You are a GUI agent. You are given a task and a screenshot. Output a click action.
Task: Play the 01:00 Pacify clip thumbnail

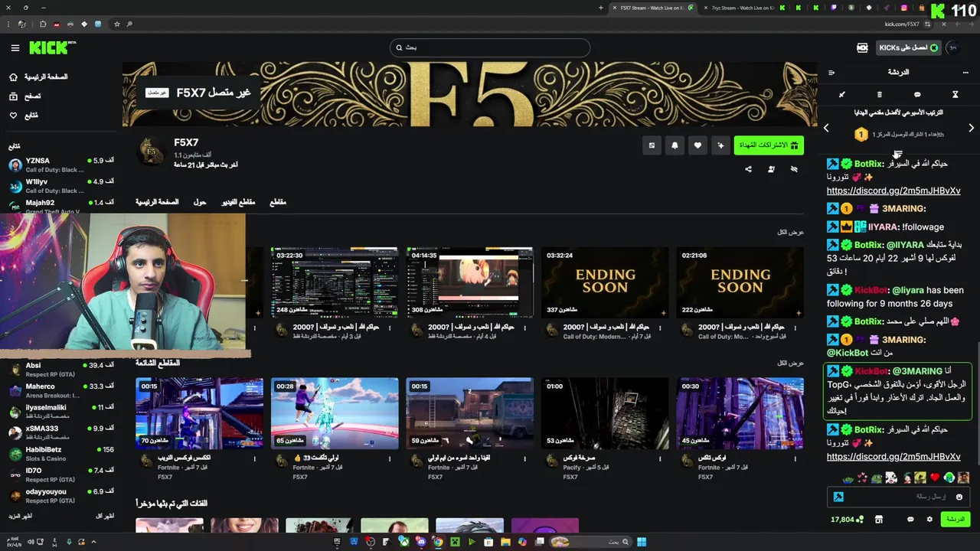(605, 413)
